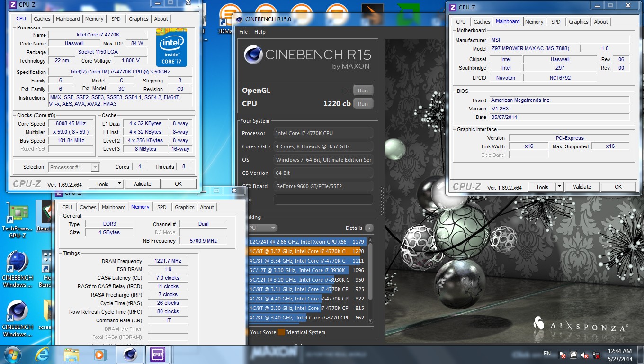Open SPD tab in Mainboard window

(556, 22)
